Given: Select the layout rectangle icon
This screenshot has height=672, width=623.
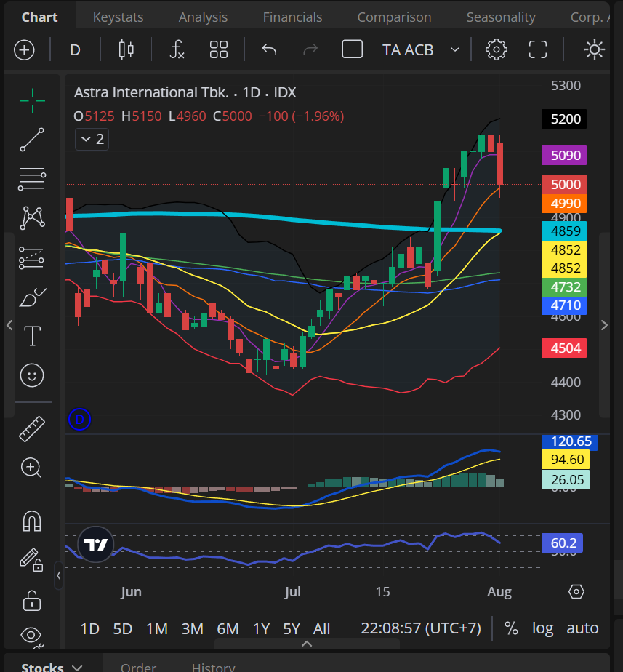Looking at the screenshot, I should [352, 49].
